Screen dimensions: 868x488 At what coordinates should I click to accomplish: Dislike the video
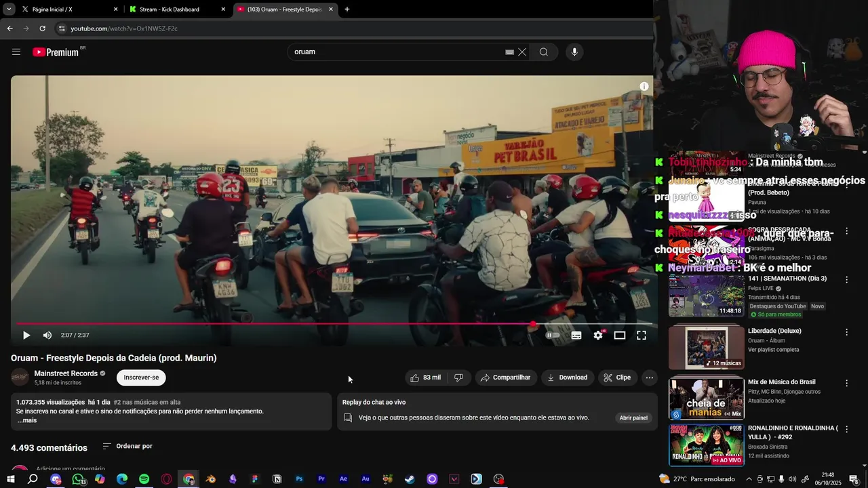(x=459, y=378)
